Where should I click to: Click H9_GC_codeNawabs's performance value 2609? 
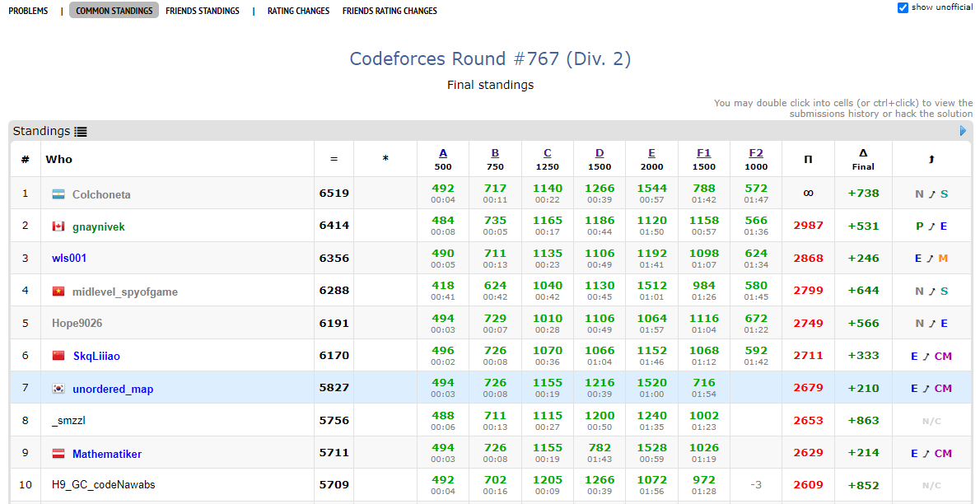click(808, 484)
